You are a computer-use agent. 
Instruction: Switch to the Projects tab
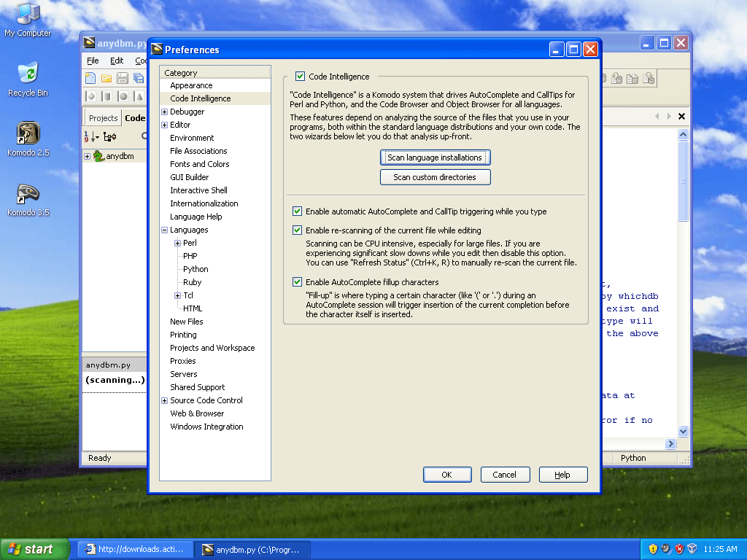coord(103,118)
